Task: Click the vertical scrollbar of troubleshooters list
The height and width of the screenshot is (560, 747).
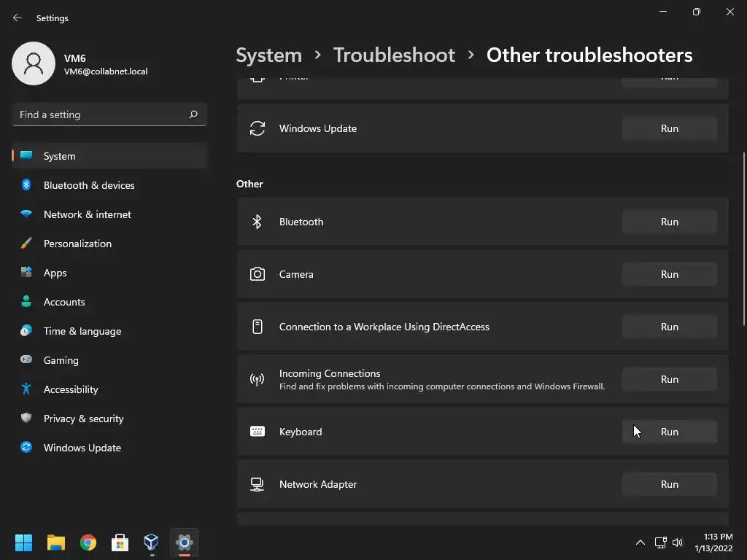Action: [x=743, y=239]
